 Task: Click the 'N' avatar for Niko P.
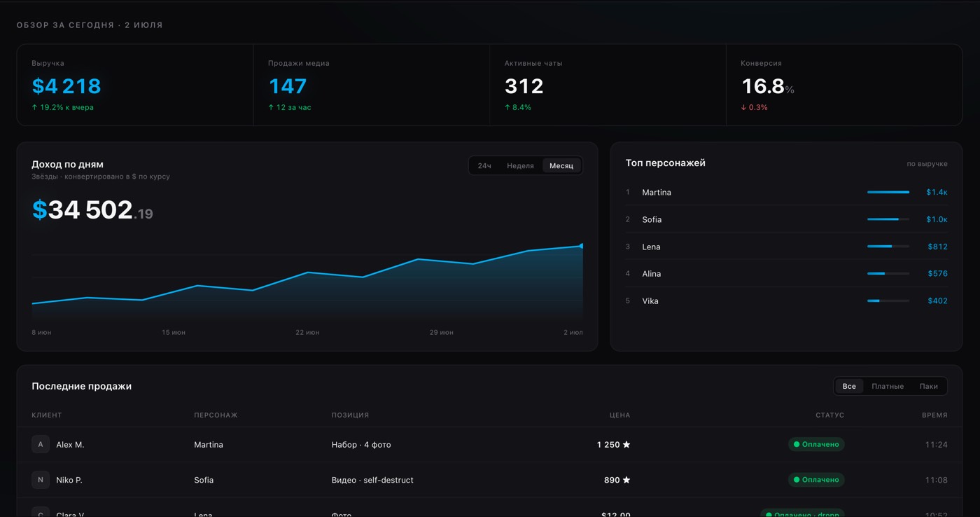coord(41,480)
